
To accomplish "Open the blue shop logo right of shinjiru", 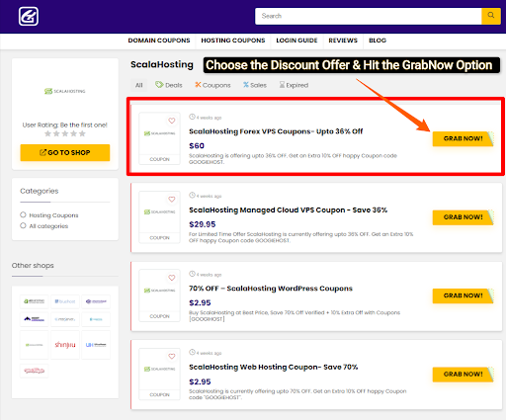I will tap(96, 345).
